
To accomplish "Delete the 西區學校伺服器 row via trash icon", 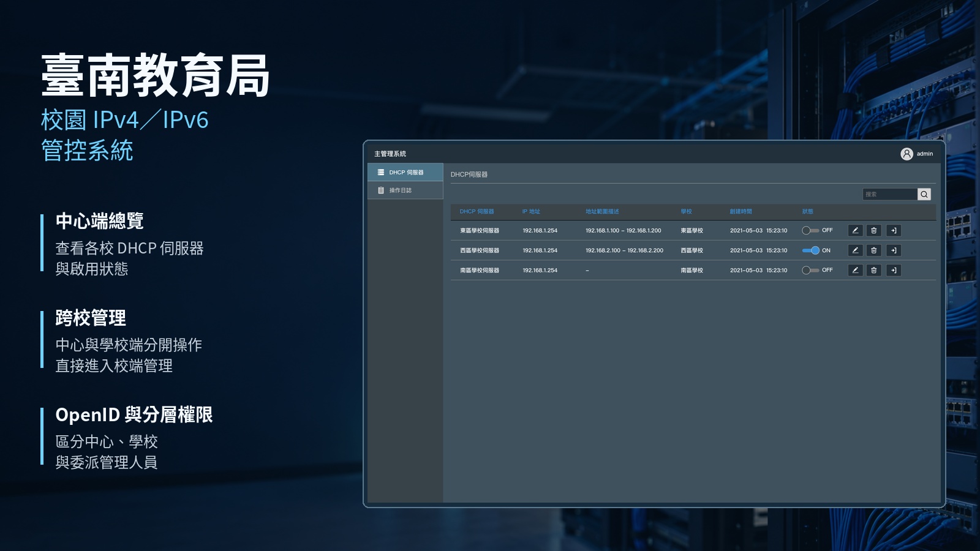I will coord(874,250).
